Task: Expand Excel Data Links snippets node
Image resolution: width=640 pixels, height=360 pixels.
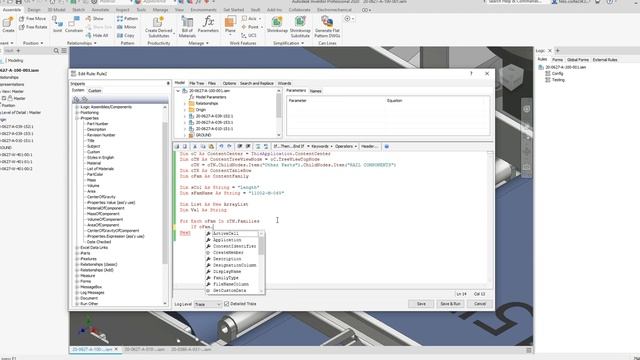Action: click(x=77, y=247)
